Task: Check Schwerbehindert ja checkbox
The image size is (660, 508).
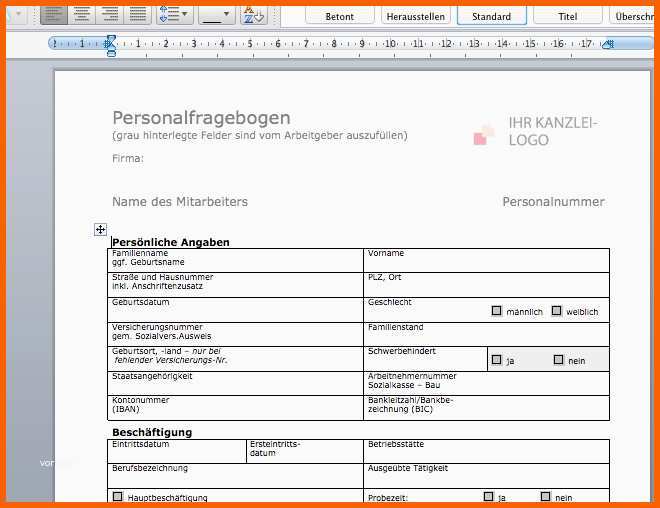Action: point(497,359)
